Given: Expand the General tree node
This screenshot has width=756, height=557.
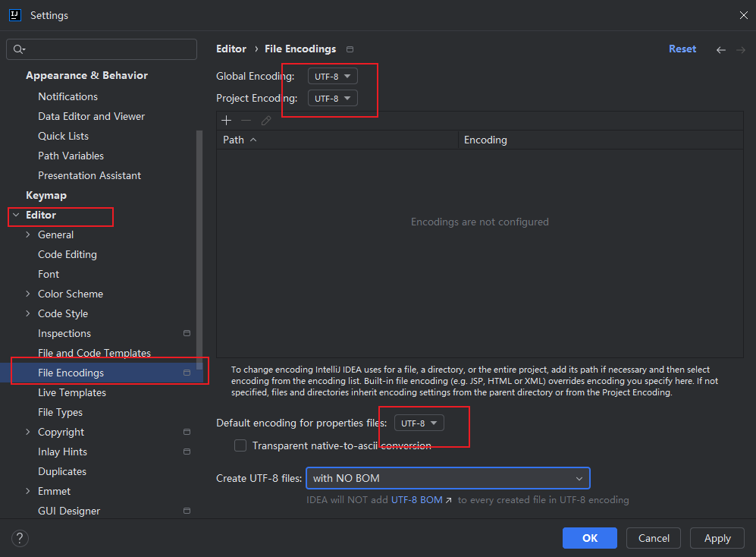Looking at the screenshot, I should pyautogui.click(x=27, y=234).
